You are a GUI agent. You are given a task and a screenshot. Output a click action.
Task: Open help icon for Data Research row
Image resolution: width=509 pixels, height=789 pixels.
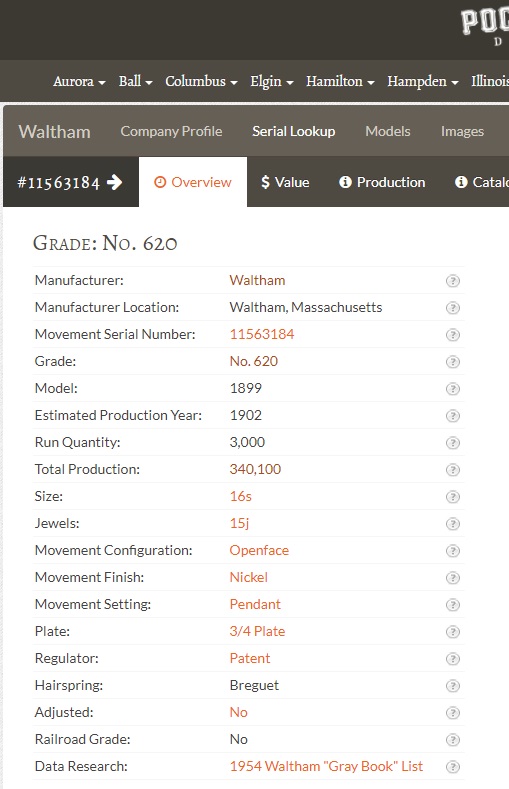click(x=453, y=767)
